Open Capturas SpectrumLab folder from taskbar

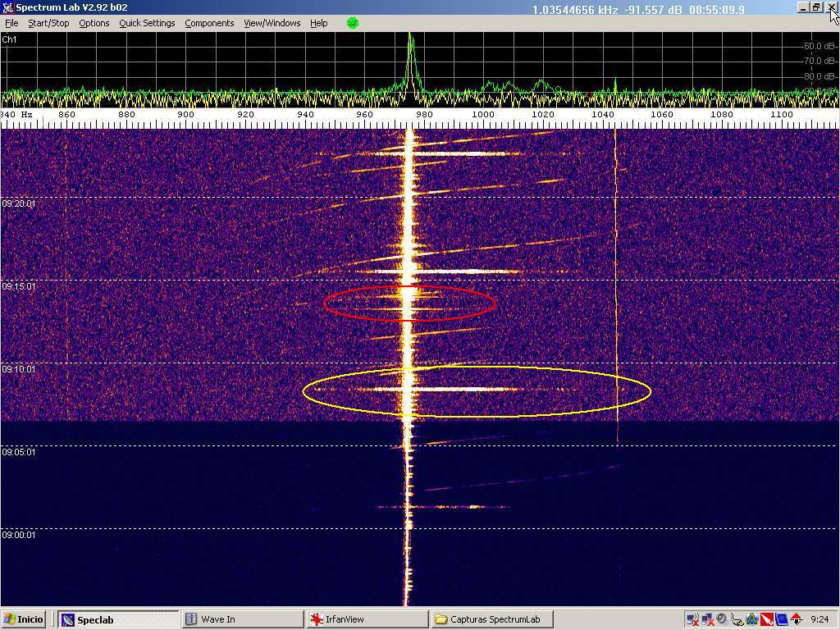[491, 619]
